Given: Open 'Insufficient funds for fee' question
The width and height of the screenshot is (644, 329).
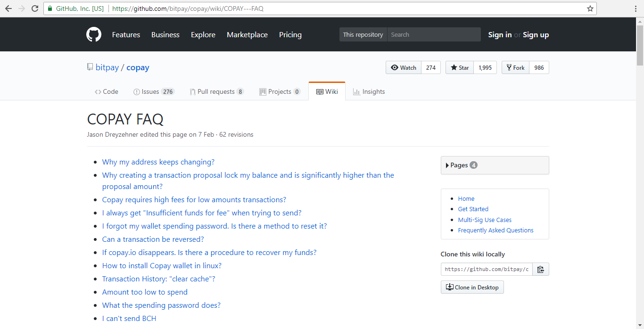Looking at the screenshot, I should pos(202,213).
